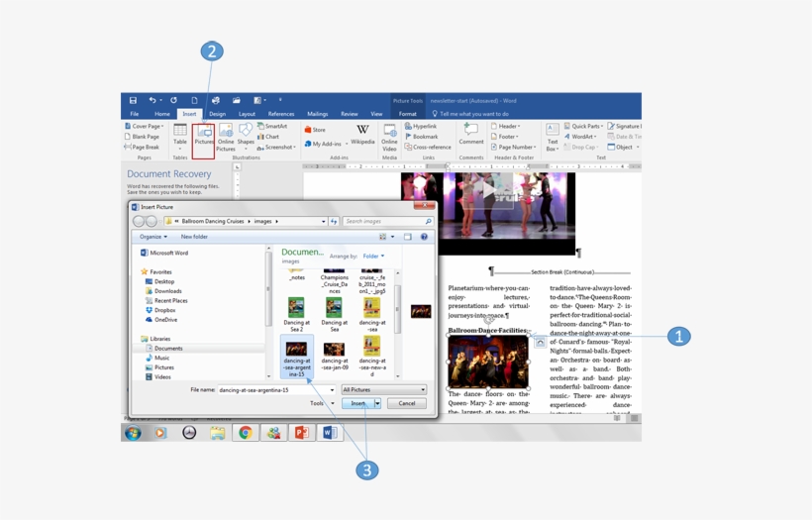Open the Header dropdown
812x520 pixels.
tap(505, 127)
